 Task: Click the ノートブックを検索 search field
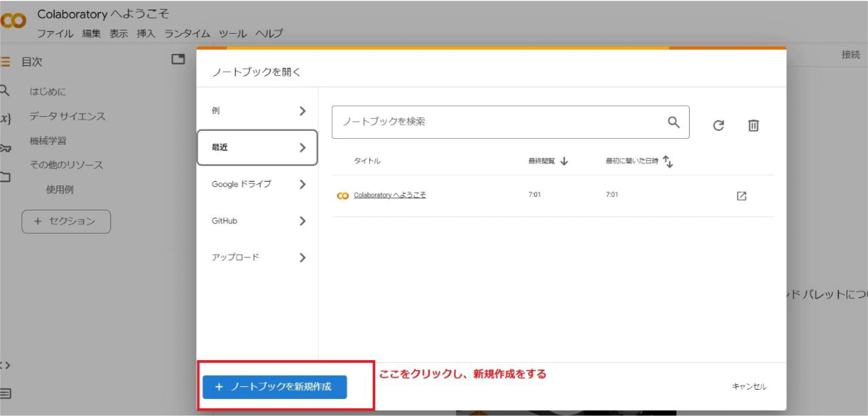511,122
